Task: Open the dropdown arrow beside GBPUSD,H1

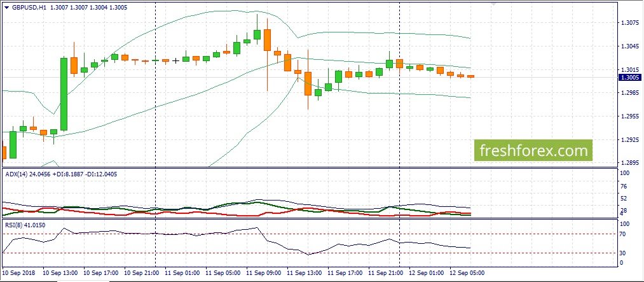Action: pos(6,8)
